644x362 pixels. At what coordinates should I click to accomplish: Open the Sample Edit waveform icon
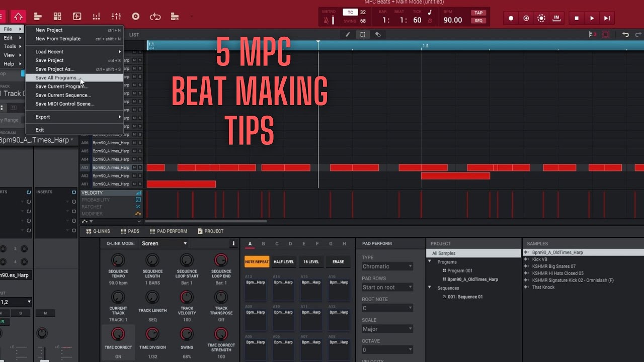[x=77, y=17]
